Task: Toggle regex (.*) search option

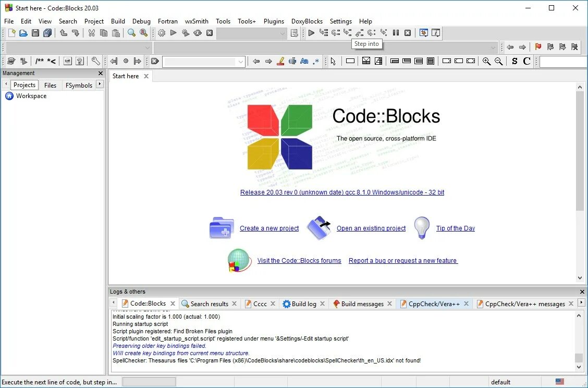Action: (316, 61)
